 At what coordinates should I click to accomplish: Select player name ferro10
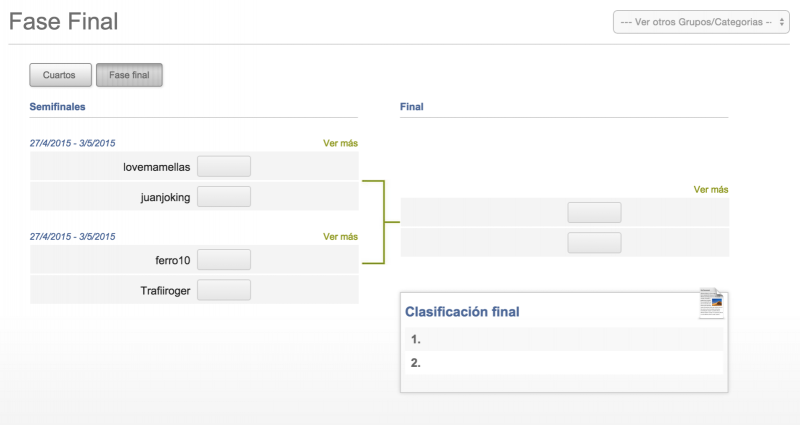(173, 260)
